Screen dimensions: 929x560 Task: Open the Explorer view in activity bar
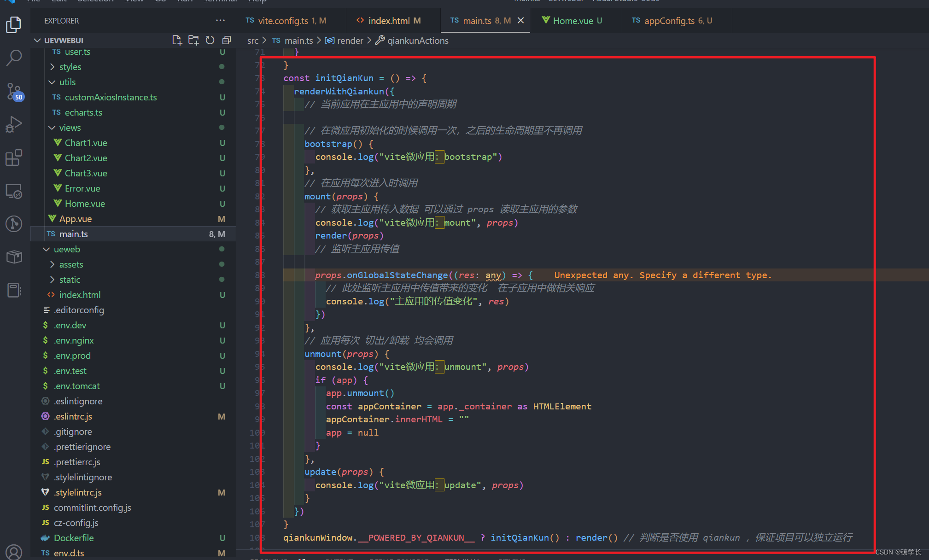pos(14,24)
